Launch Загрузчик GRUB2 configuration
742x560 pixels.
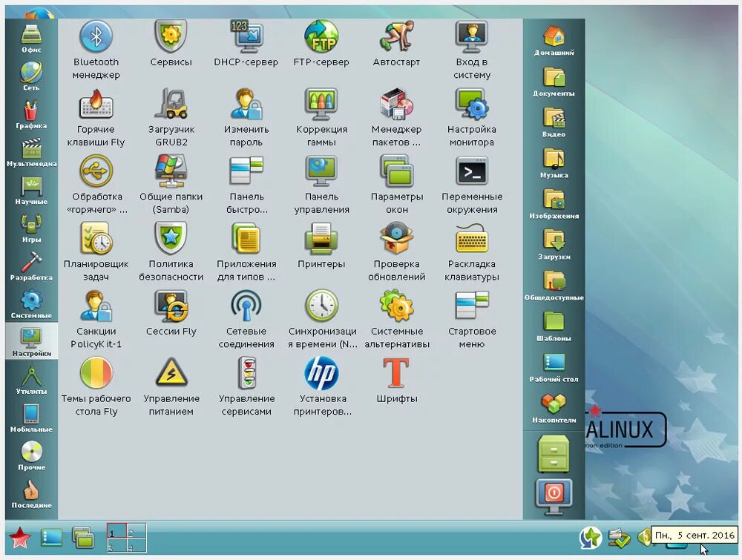[171, 117]
